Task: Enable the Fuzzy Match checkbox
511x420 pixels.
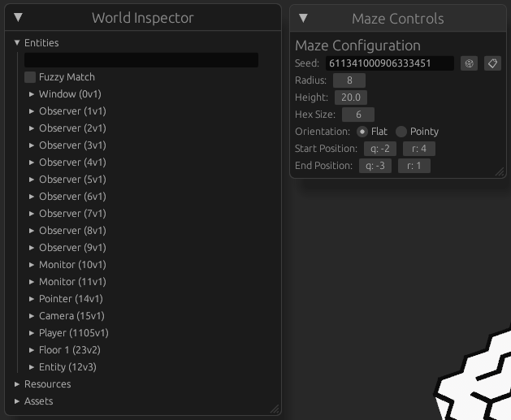Action: 30,77
